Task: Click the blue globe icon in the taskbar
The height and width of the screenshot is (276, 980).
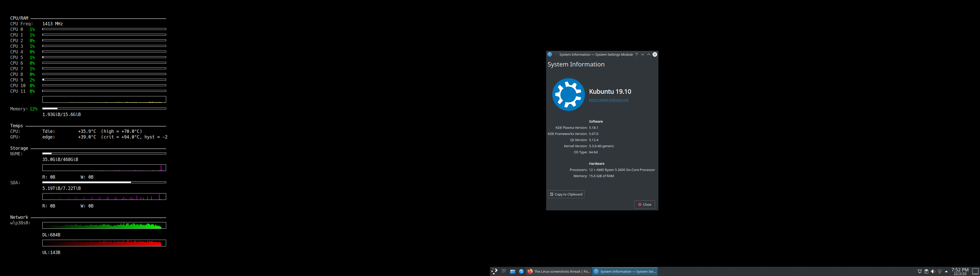Action: click(x=521, y=271)
